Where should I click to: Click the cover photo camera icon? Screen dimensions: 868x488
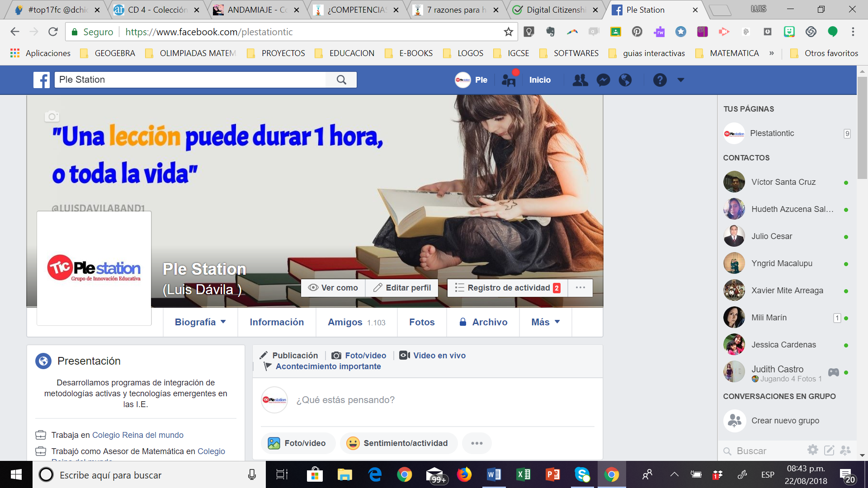coord(52,117)
